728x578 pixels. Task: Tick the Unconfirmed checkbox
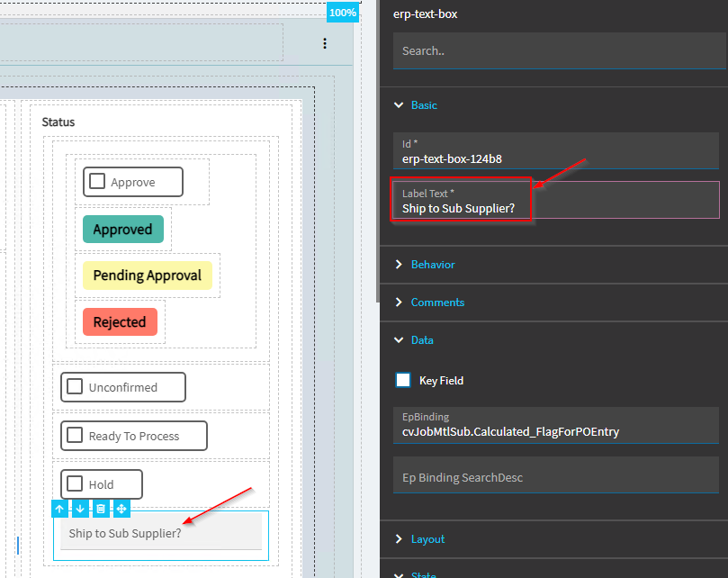pos(75,386)
